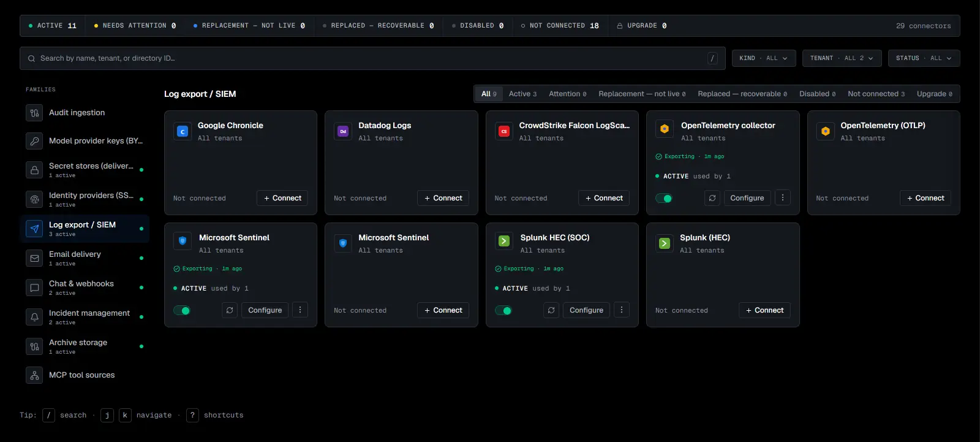The height and width of the screenshot is (442, 980).
Task: Click the UPGRADE 0 status chip
Action: coord(641,26)
